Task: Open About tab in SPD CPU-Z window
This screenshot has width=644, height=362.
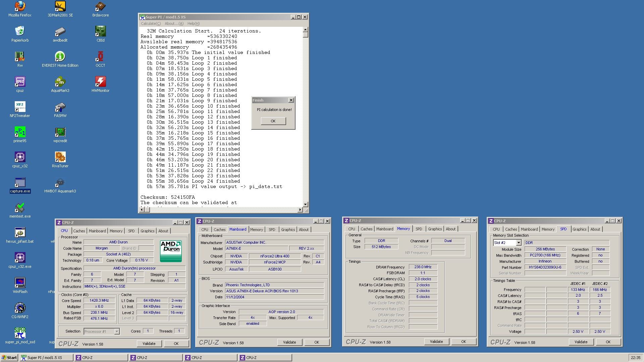Action: coord(595,229)
